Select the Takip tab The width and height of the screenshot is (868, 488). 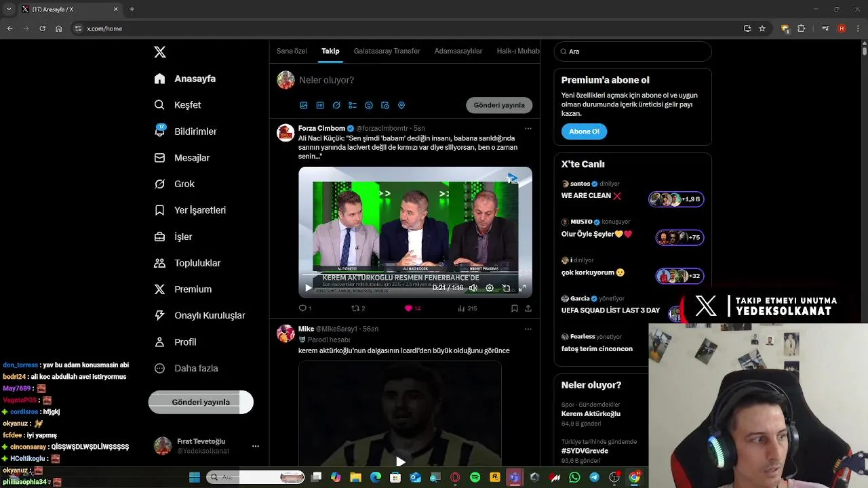coord(330,51)
